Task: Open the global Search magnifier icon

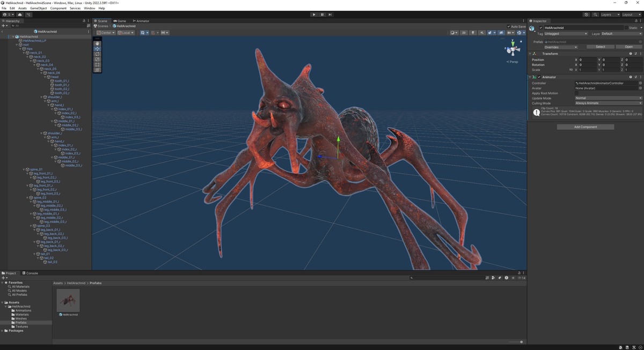Action: pos(595,14)
